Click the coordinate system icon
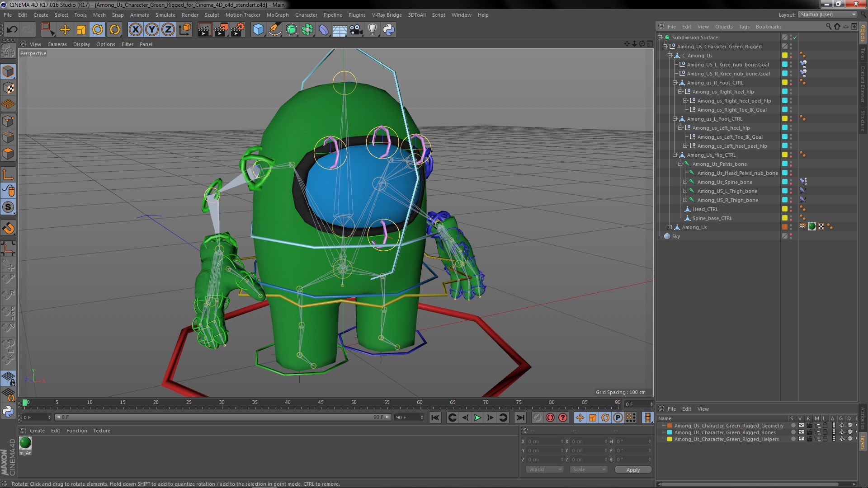Viewport: 868px width, 488px height. [184, 30]
